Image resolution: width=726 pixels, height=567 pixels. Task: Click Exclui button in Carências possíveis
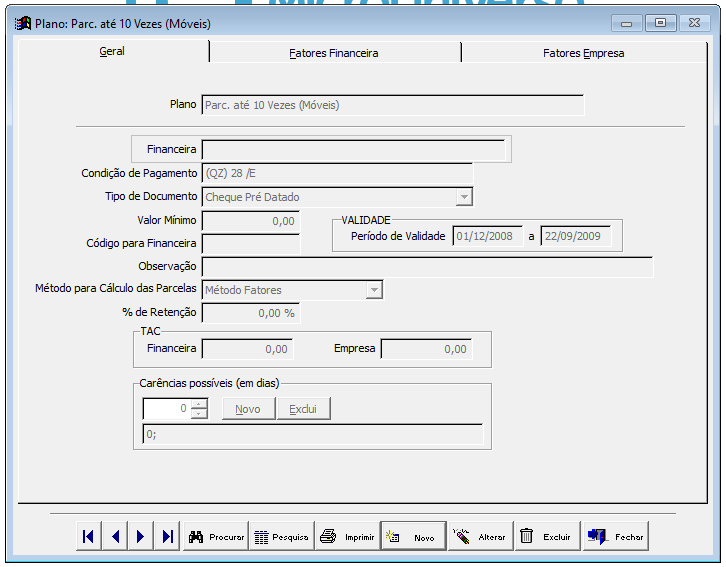point(303,409)
